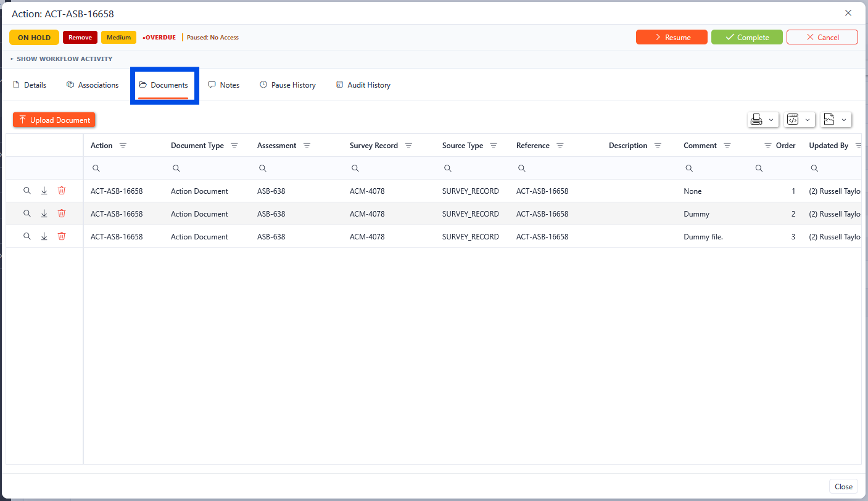Viewport: 868px width, 501px height.
Task: Click the Comment column search filter field
Action: click(716, 168)
